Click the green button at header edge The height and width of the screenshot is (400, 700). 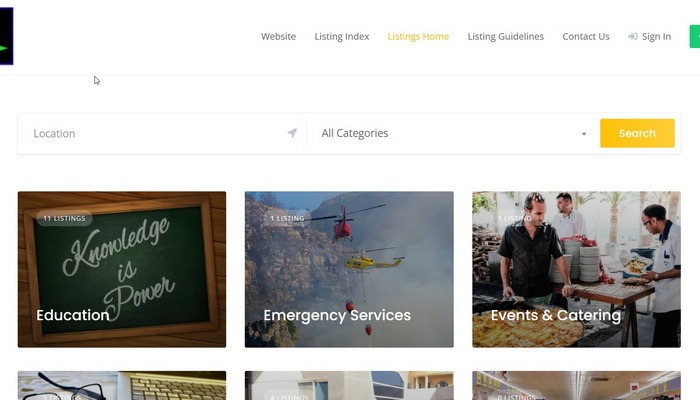click(x=695, y=37)
